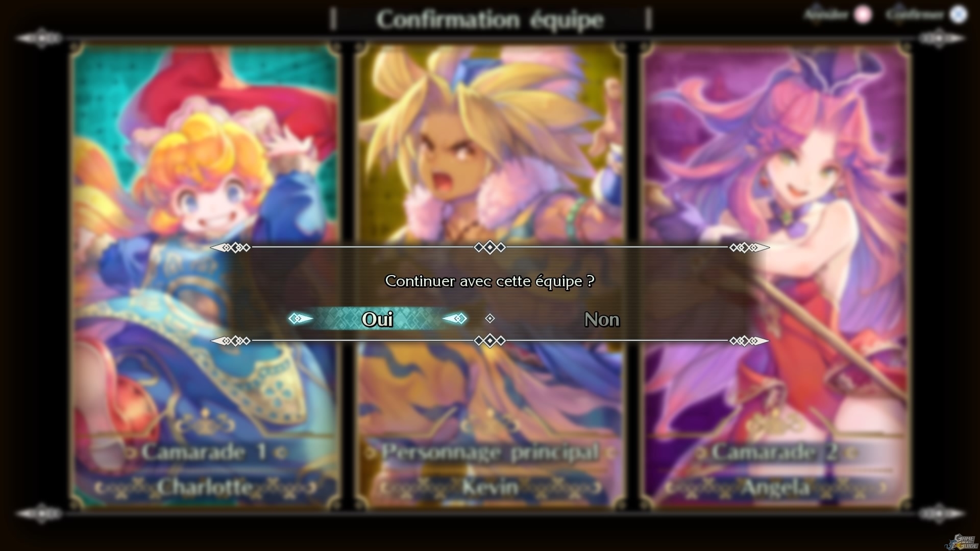Click the small diamond between Oui and Non

coord(490,318)
